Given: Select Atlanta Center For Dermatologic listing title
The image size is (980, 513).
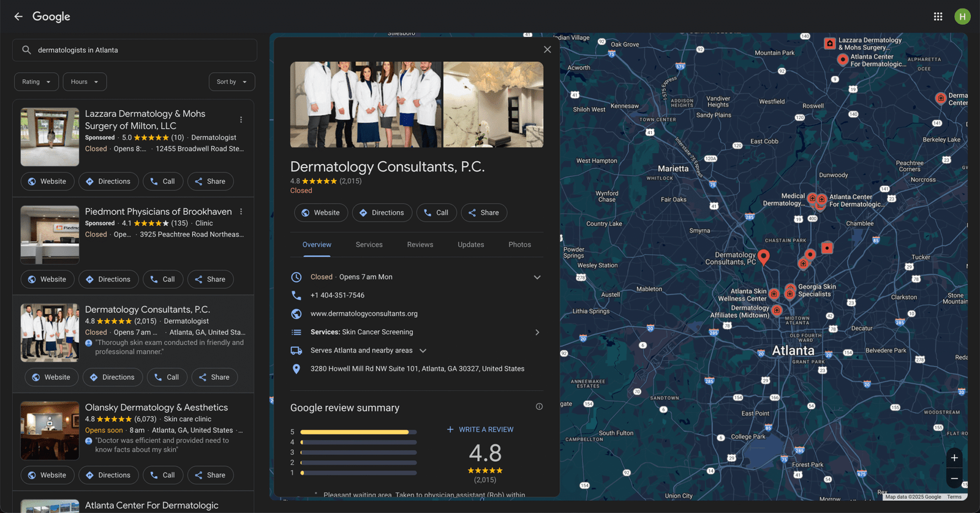Looking at the screenshot, I should pyautogui.click(x=152, y=506).
